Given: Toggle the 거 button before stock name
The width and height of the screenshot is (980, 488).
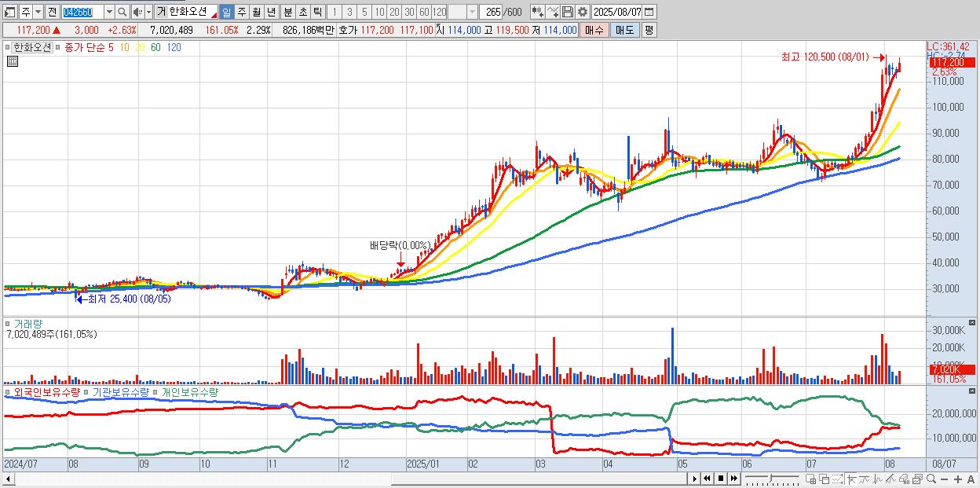Looking at the screenshot, I should pos(161,12).
